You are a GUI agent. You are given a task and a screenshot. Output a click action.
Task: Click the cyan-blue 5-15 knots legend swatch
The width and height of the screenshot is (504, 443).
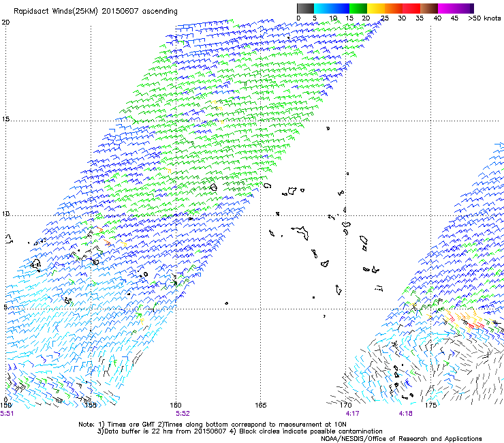[x=332, y=8]
